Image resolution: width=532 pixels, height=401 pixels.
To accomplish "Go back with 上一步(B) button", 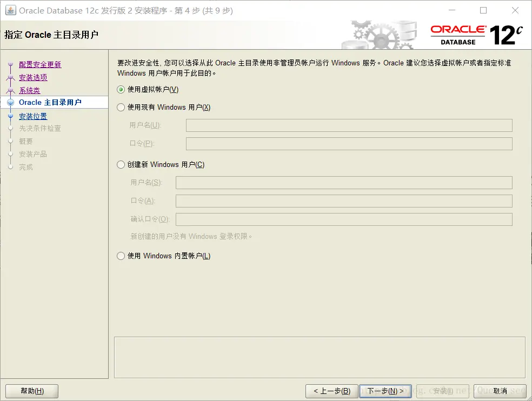I will [332, 391].
